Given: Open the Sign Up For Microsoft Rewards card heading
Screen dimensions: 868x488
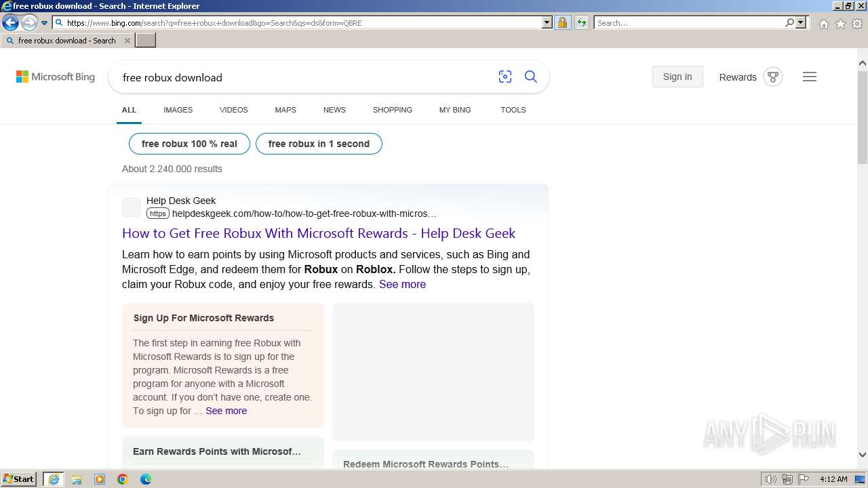Looking at the screenshot, I should pos(203,318).
